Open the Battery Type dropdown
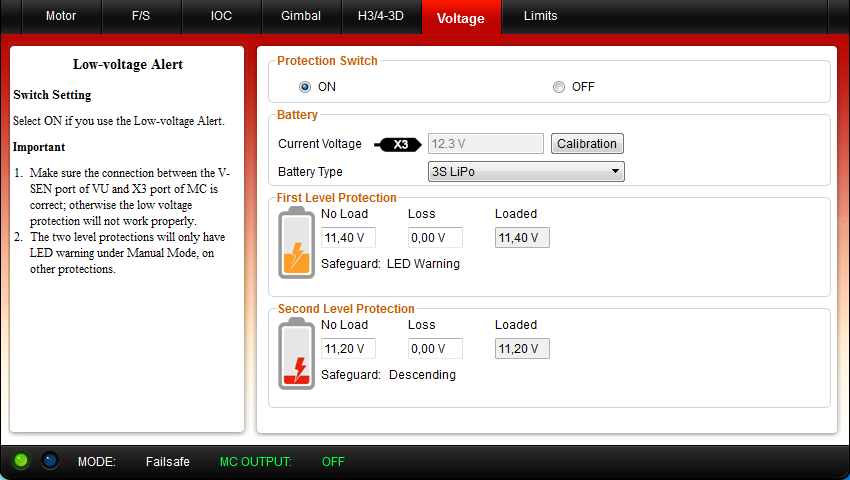This screenshot has width=850, height=480. click(x=526, y=172)
